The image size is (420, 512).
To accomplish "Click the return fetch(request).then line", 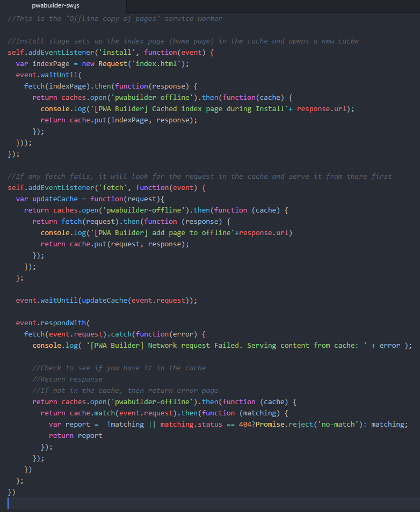I will 132,222.
